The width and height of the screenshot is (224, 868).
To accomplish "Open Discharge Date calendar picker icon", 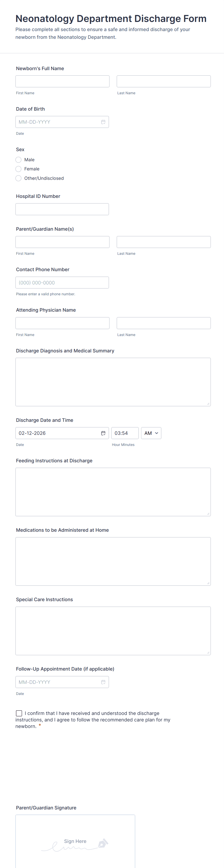I will [x=103, y=433].
